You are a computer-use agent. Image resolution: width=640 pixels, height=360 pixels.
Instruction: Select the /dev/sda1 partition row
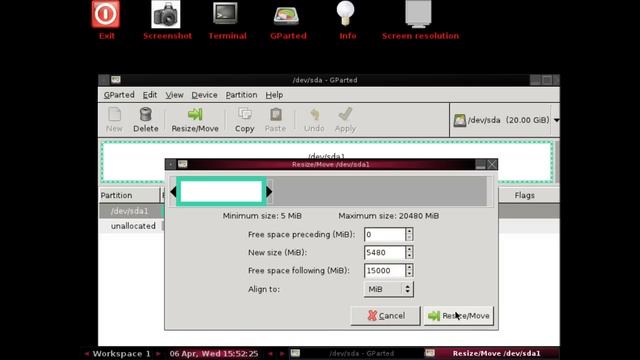click(x=131, y=211)
